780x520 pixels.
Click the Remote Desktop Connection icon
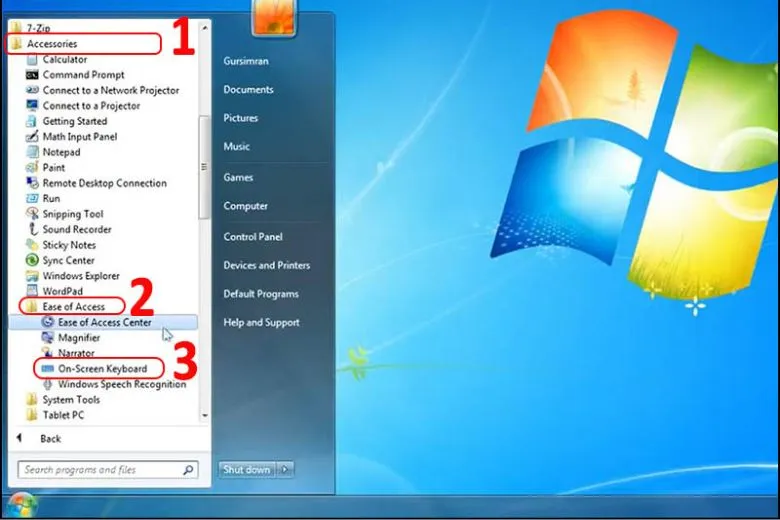pos(32,183)
